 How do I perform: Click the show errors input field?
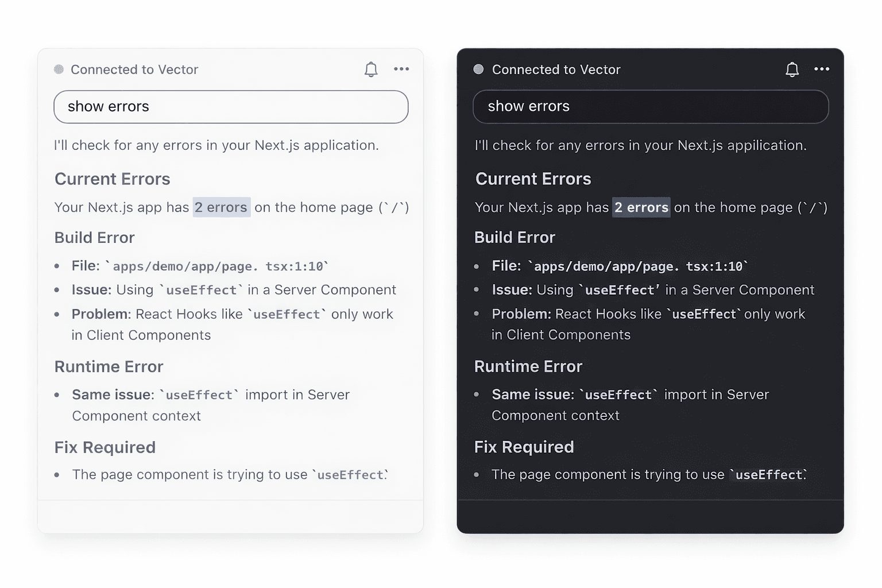click(x=231, y=107)
